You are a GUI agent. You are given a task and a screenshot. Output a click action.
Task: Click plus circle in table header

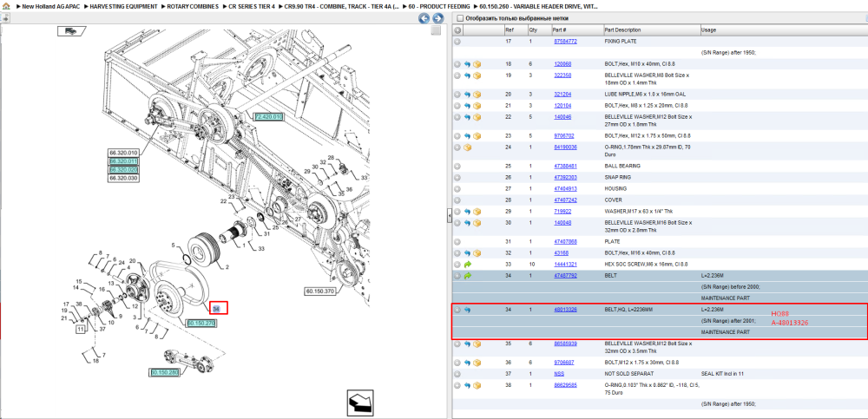point(457,29)
